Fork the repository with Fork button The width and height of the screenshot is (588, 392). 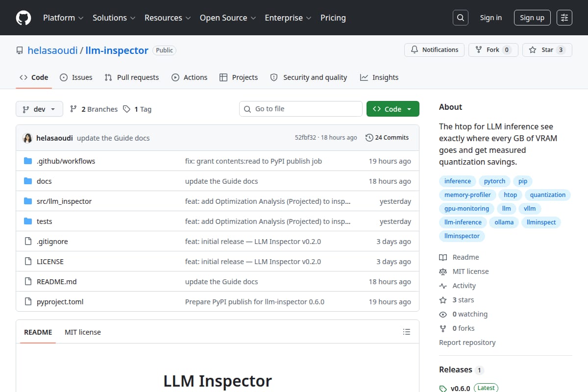(x=493, y=50)
